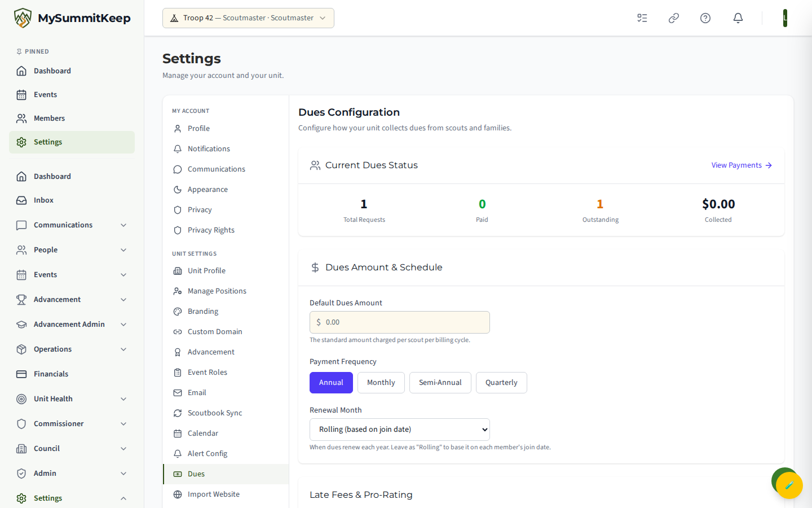Image resolution: width=812 pixels, height=508 pixels.
Task: Click the Financials card icon in sidebar
Action: click(21, 374)
